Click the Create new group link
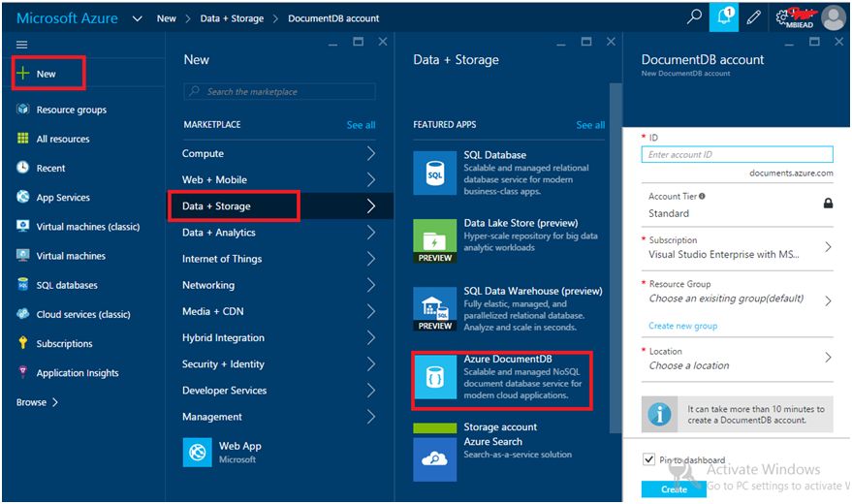Screen dimensions: 852x504 point(682,326)
